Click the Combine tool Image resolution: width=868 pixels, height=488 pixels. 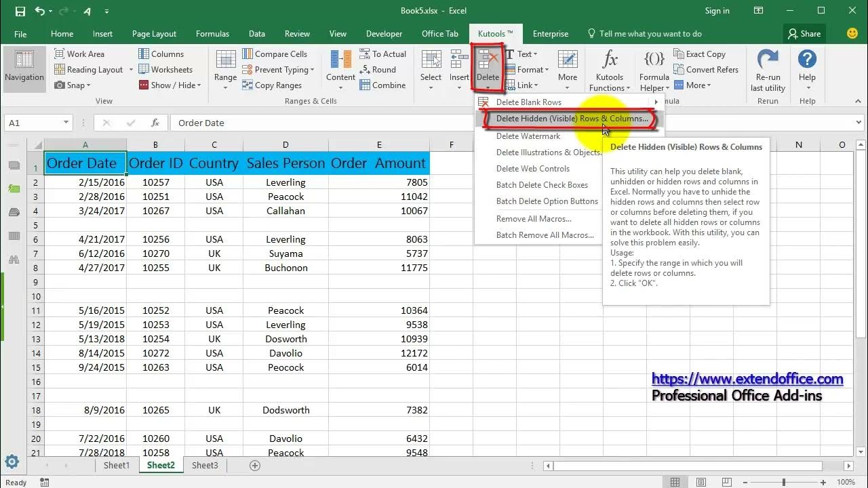coord(382,85)
